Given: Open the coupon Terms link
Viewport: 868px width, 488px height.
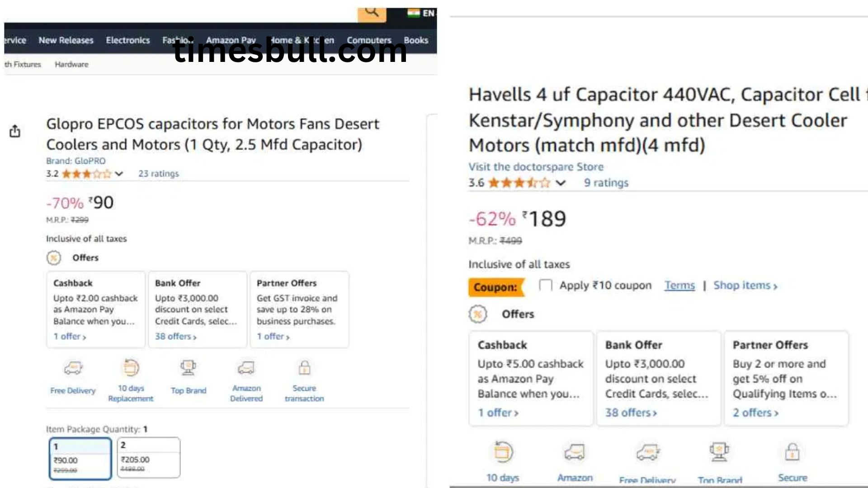Looking at the screenshot, I should 679,286.
